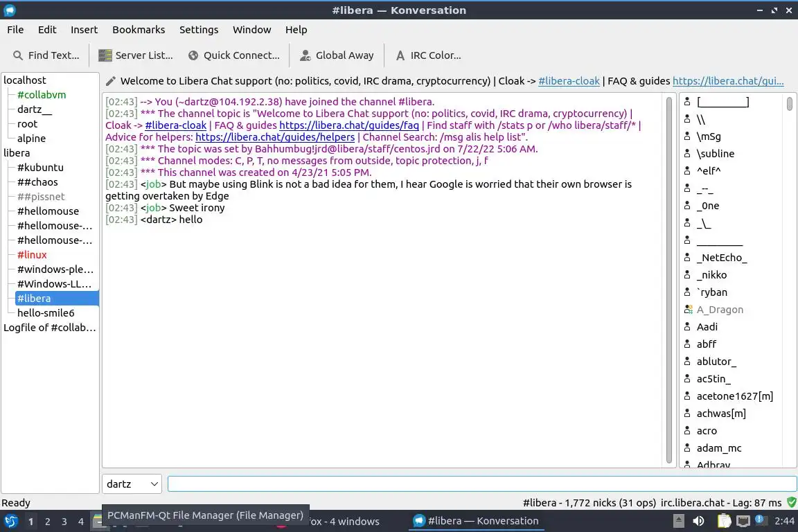Viewport: 798px width, 532px height.
Task: Click the user icon next to ac5tin_
Action: tap(687, 378)
